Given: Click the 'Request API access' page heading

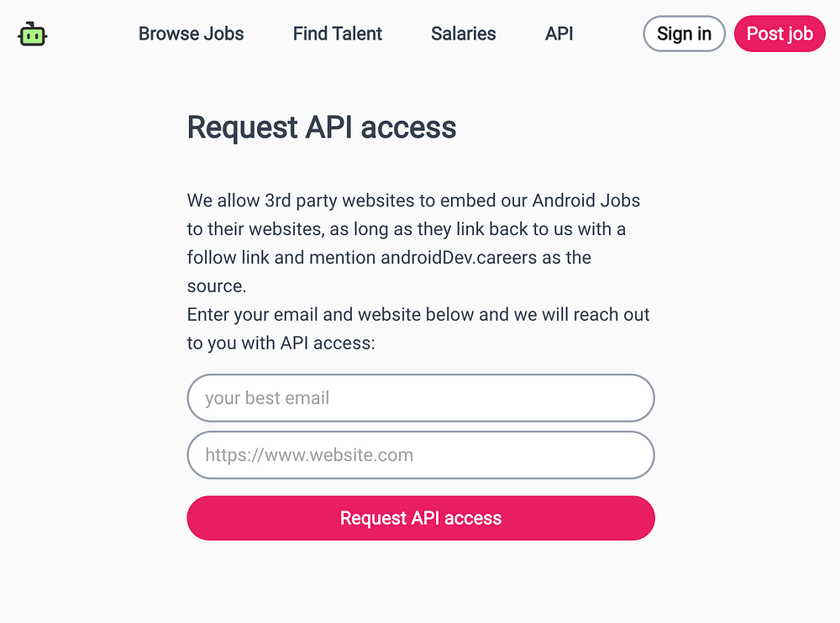Looking at the screenshot, I should (322, 128).
